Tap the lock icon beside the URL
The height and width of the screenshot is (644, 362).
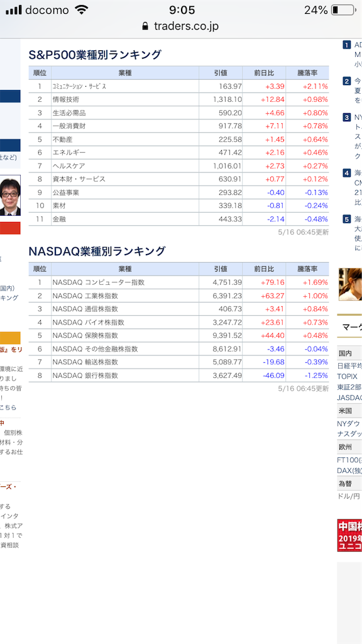(x=145, y=26)
